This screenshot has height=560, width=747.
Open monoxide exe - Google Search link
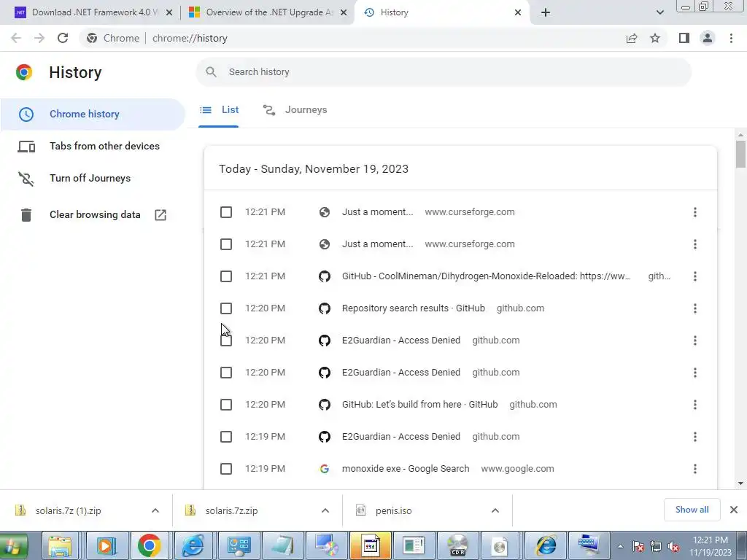pos(406,469)
